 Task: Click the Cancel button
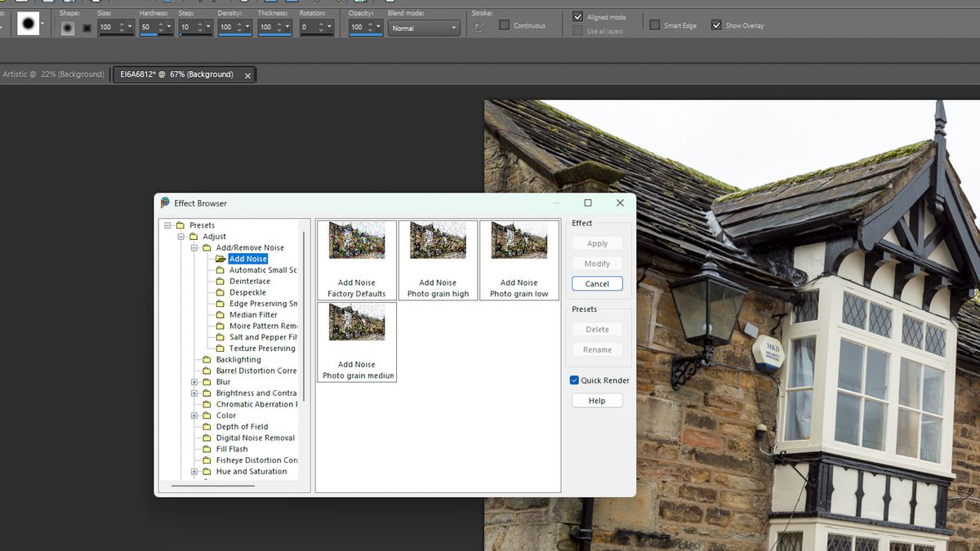click(597, 283)
